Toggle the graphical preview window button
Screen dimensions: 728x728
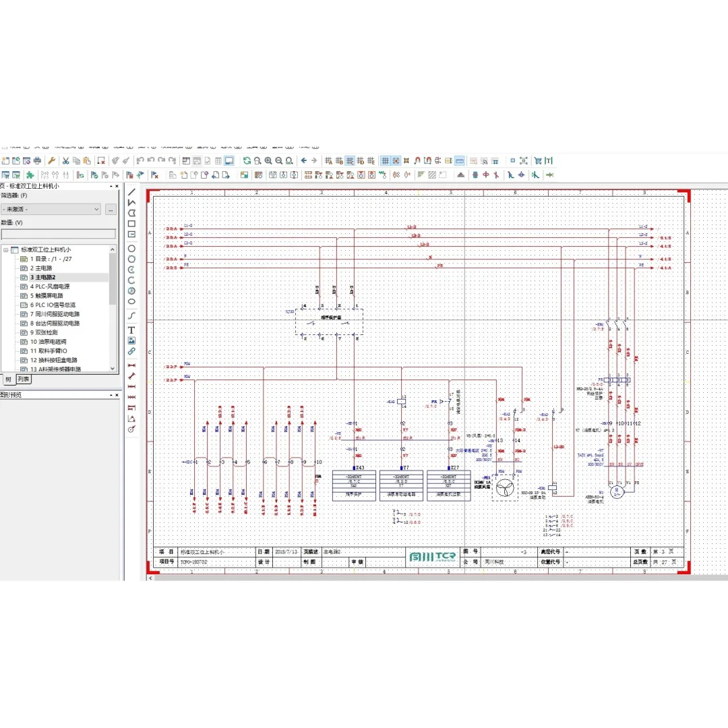tap(229, 160)
